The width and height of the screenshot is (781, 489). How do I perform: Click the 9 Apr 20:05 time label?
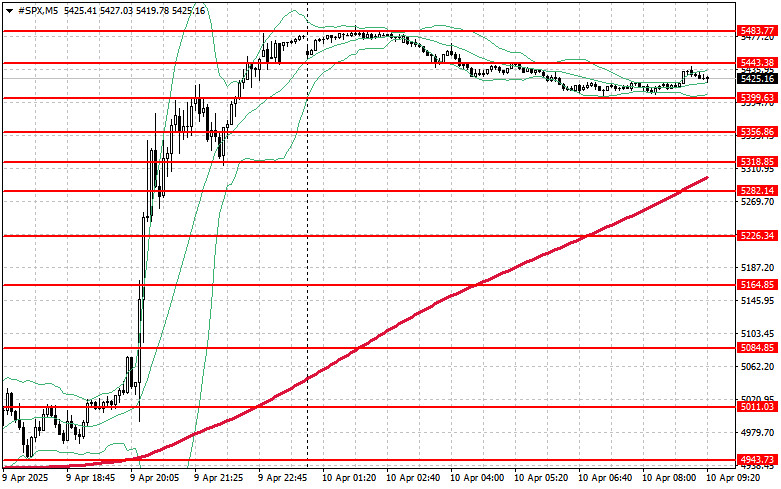[x=155, y=478]
